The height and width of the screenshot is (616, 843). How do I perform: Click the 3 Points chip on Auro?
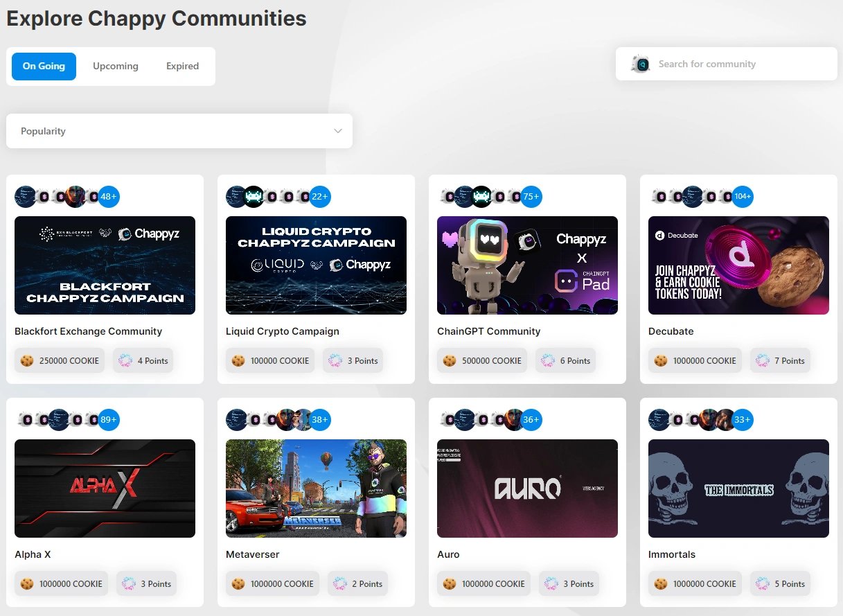coord(569,583)
